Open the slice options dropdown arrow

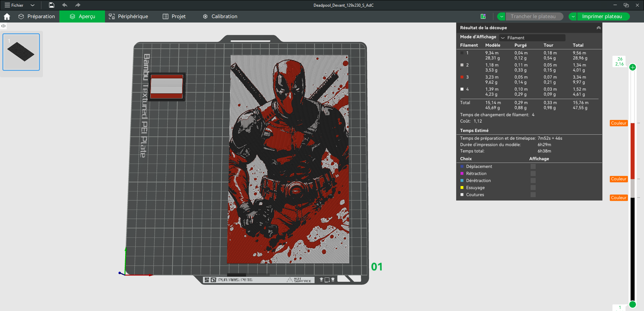501,16
